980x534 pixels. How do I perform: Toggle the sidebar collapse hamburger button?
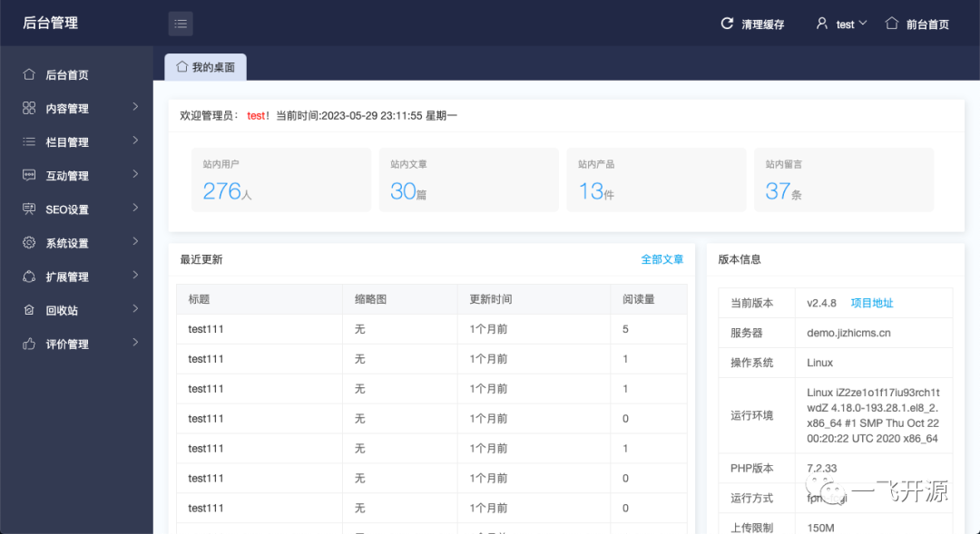point(181,24)
